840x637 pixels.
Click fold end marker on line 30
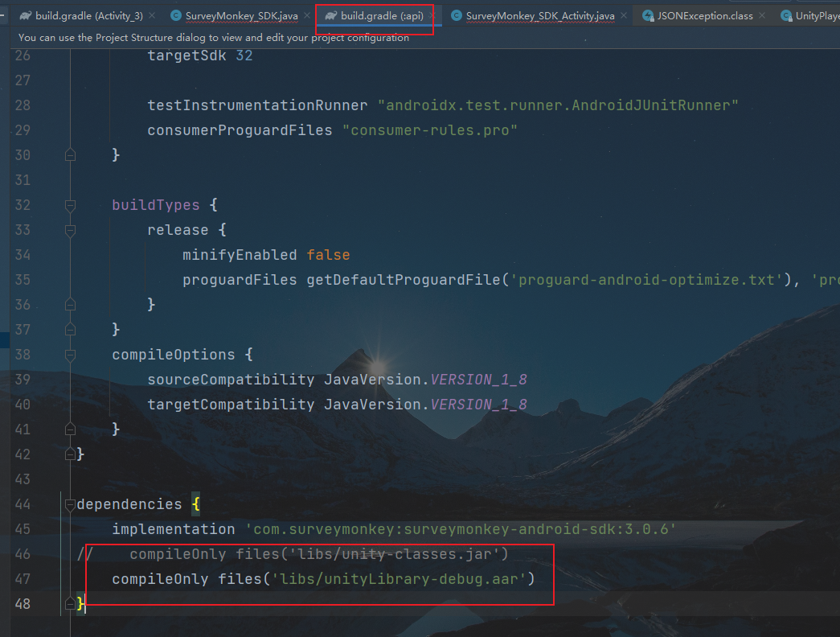click(70, 155)
